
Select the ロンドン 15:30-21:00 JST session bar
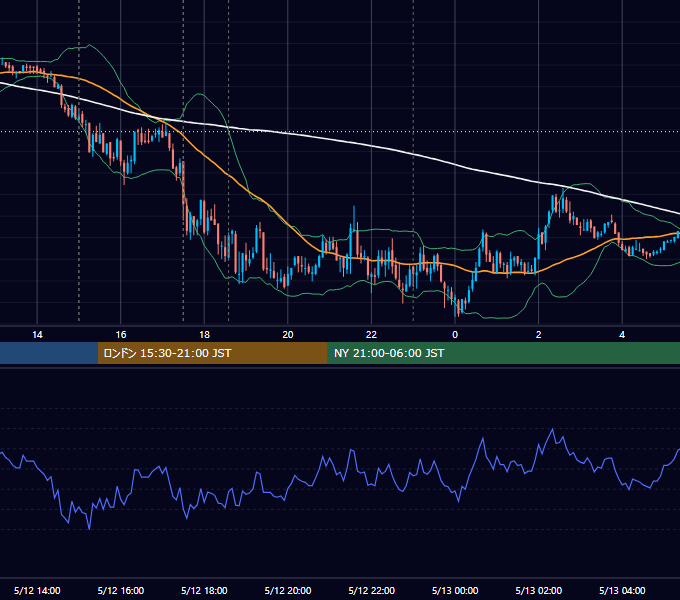pos(212,353)
